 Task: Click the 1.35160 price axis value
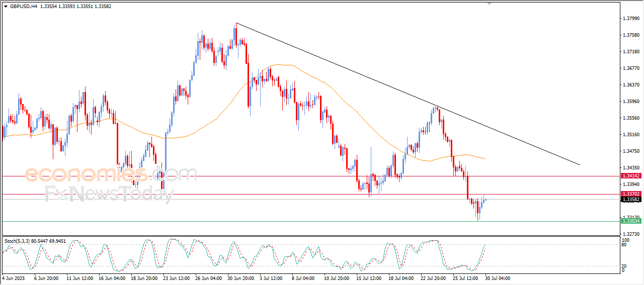(631, 135)
